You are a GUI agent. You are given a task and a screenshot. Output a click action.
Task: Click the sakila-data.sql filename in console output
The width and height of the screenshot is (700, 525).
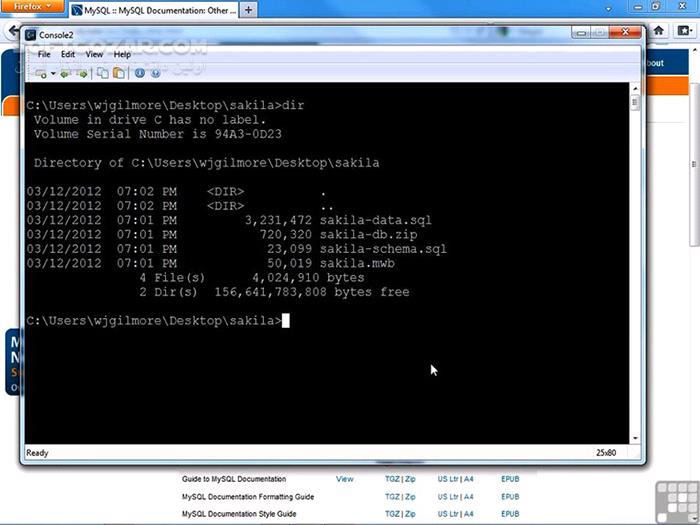376,220
